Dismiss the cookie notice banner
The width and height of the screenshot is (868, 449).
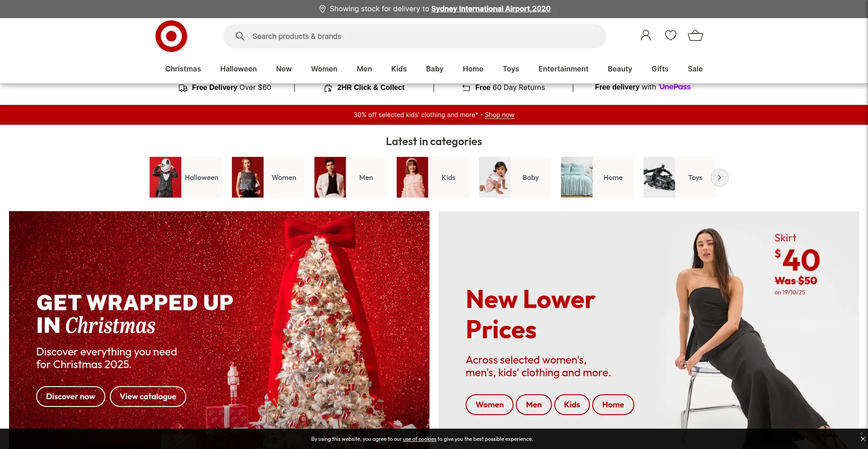click(x=863, y=439)
